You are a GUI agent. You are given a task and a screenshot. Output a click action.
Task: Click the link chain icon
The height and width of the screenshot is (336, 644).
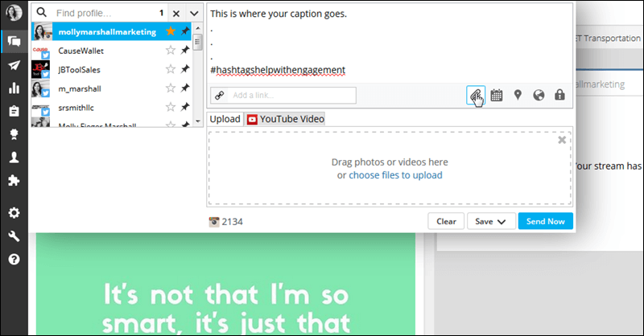coord(219,95)
